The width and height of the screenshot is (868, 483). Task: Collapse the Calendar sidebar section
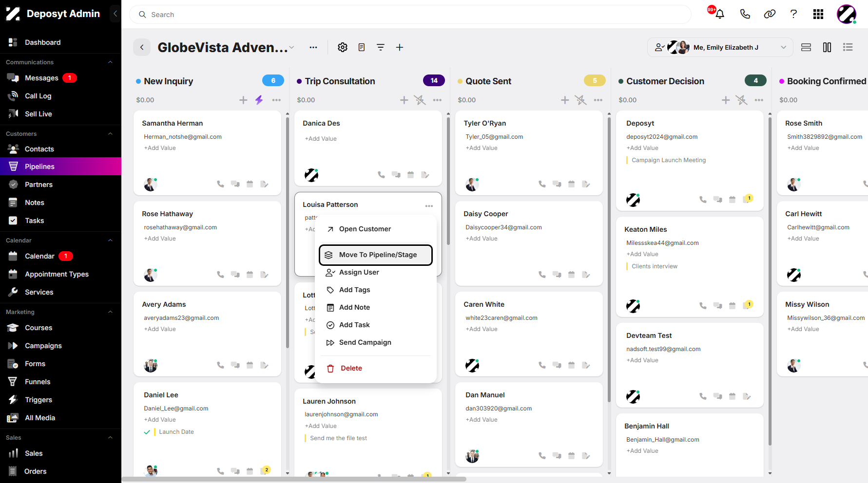[x=110, y=240]
